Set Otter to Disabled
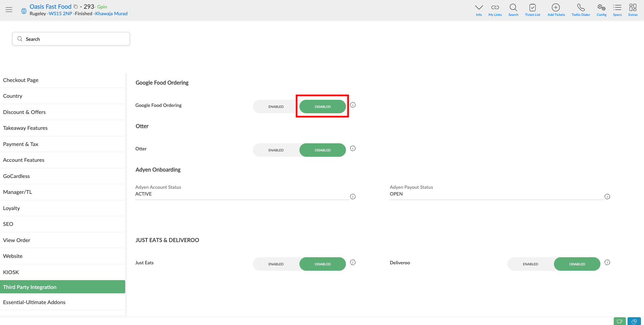The image size is (644, 325). [323, 150]
